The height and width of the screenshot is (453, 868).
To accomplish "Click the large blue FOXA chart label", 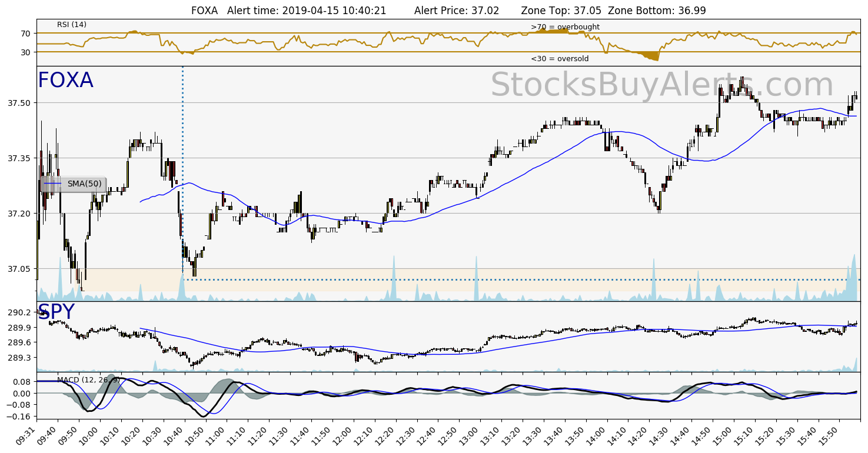I will click(x=65, y=80).
